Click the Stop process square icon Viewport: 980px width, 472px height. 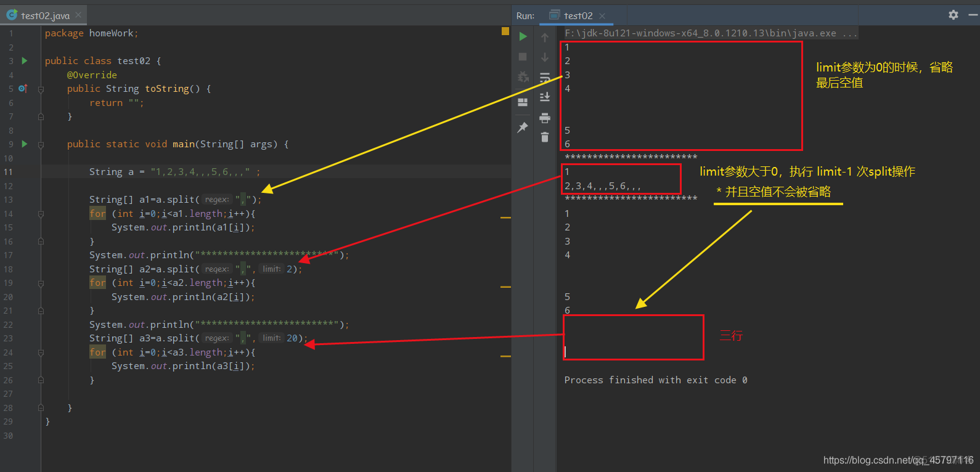click(523, 57)
